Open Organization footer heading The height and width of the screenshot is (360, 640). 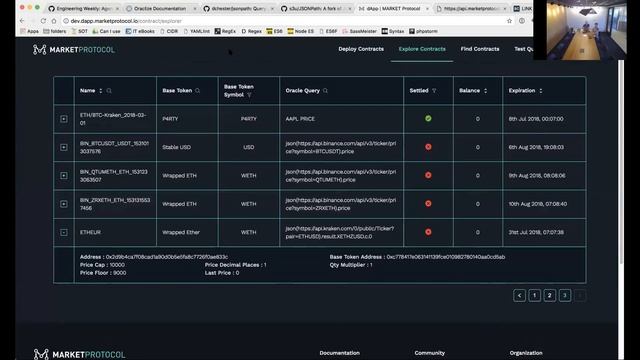pyautogui.click(x=526, y=353)
